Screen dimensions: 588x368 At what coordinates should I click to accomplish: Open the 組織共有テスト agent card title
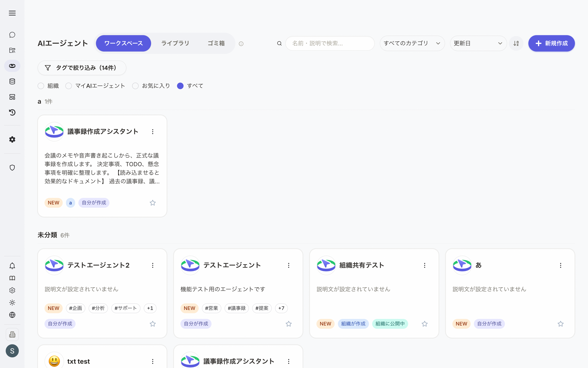(x=362, y=265)
